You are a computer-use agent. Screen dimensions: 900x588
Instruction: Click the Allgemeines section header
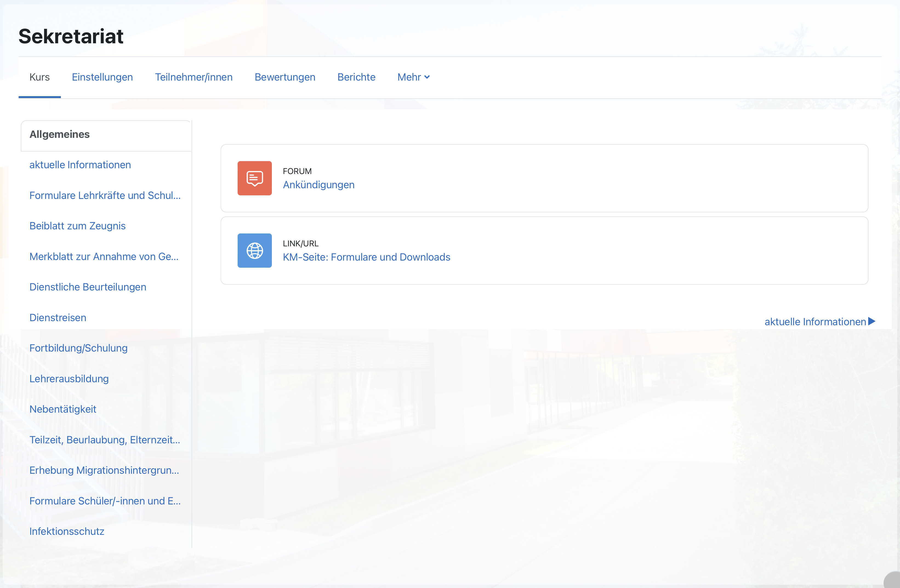click(x=59, y=134)
